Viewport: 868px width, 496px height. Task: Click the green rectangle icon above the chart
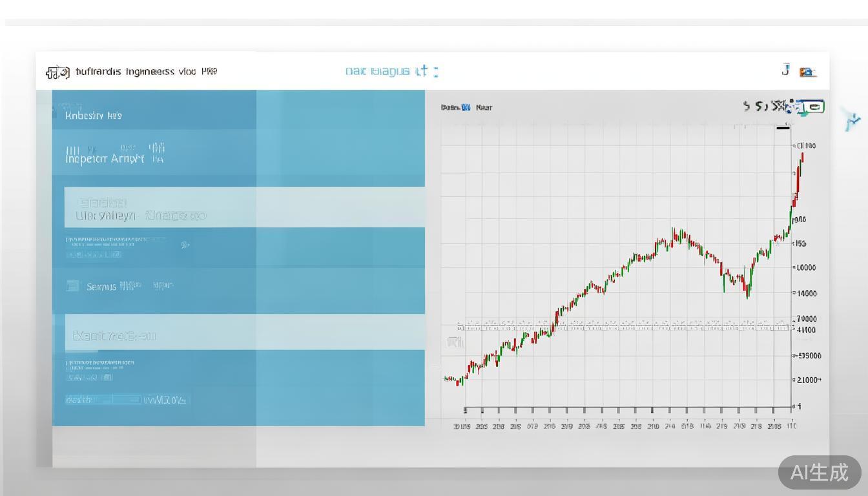816,107
